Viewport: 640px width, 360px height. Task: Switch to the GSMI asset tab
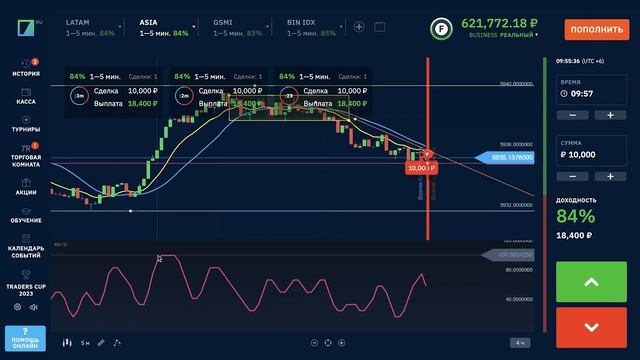[237, 27]
